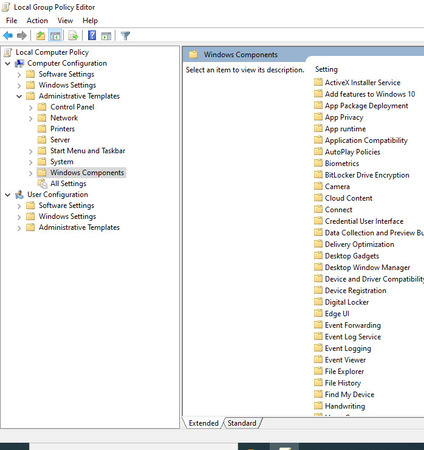Expand the Windows Components tree node
Image resolution: width=424 pixels, height=450 pixels.
31,173
